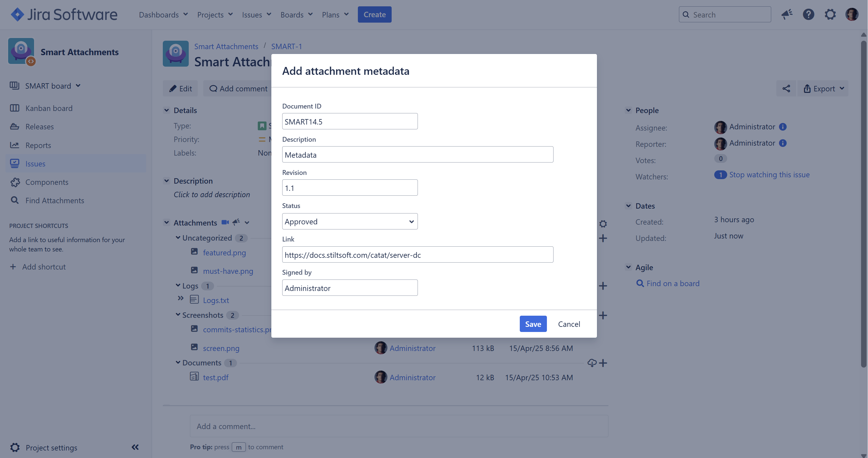Open Reports in sidebar
Screen dimensions: 868x458
pos(38,145)
